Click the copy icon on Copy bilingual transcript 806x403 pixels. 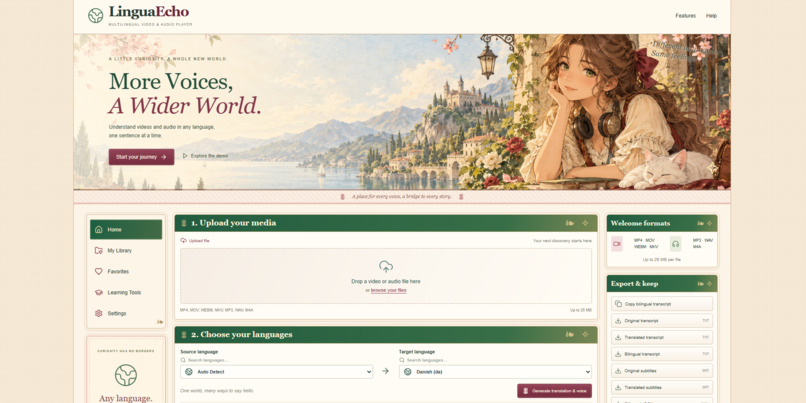(618, 304)
